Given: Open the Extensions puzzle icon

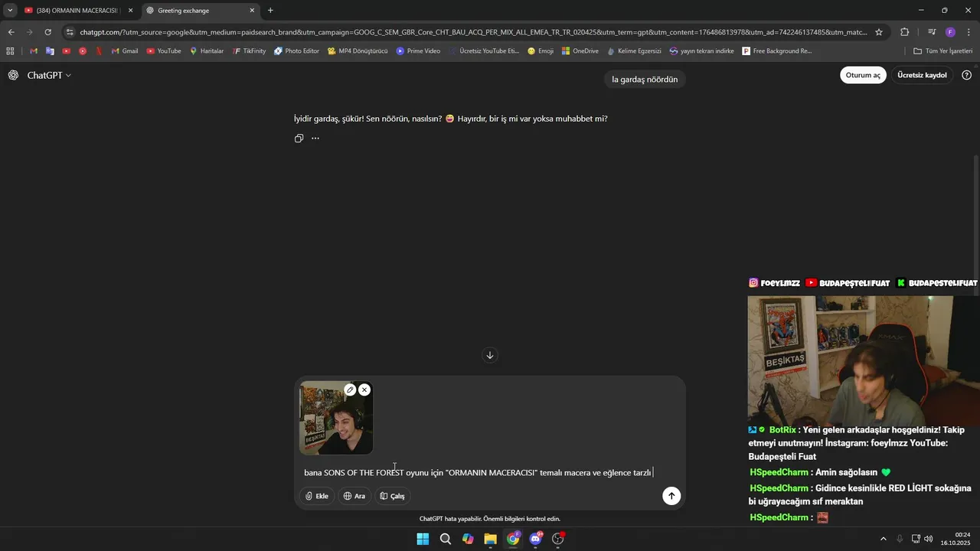Looking at the screenshot, I should [904, 32].
